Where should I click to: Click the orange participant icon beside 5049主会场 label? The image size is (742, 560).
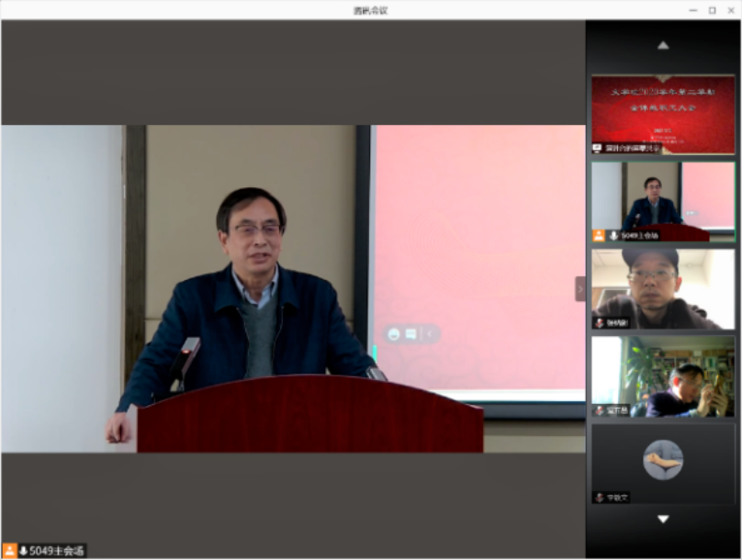[x=9, y=549]
